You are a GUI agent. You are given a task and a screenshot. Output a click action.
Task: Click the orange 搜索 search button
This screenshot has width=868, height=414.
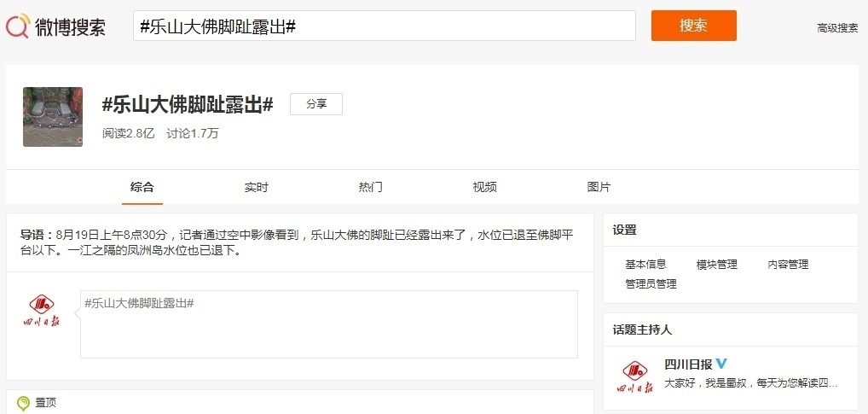(x=693, y=26)
